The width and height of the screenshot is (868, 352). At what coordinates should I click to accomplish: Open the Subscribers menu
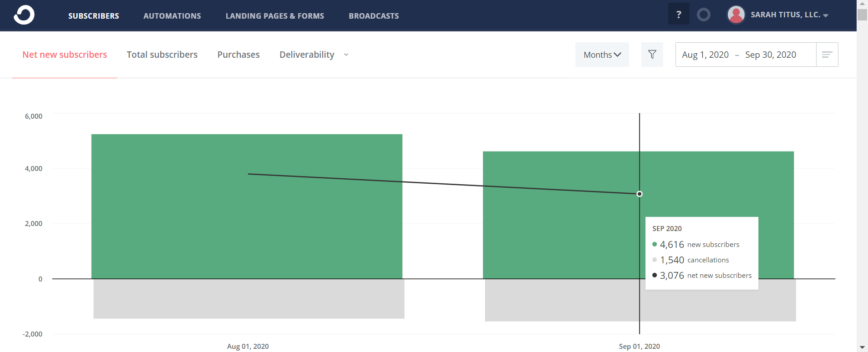94,16
